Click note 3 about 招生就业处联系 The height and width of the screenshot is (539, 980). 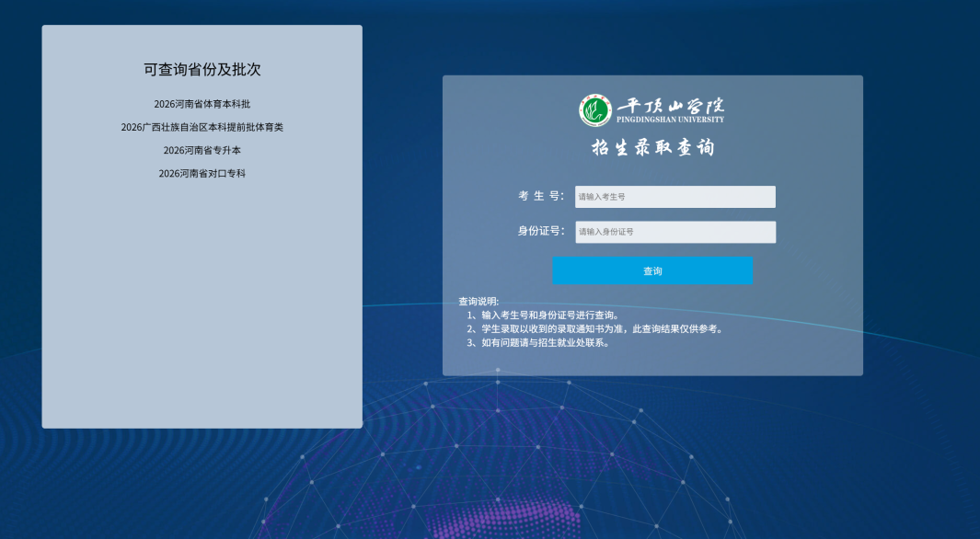pyautogui.click(x=538, y=343)
